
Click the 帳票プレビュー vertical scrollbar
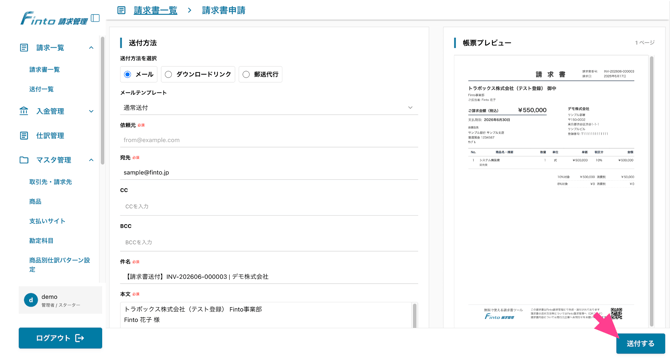(x=652, y=191)
